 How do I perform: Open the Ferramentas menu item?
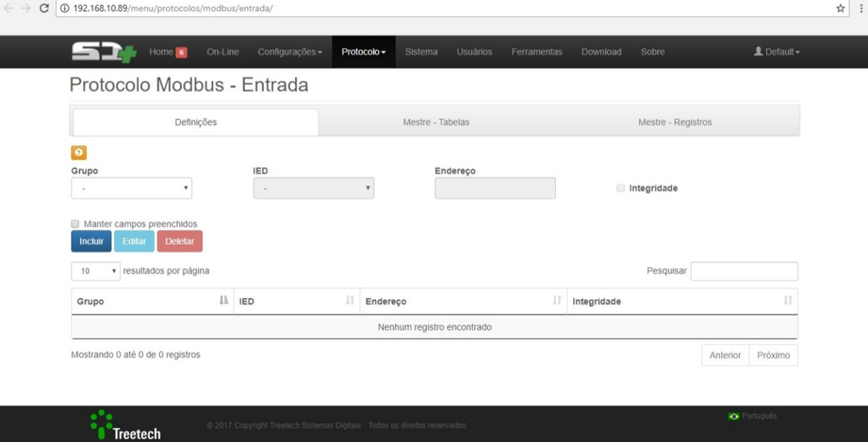coord(537,52)
